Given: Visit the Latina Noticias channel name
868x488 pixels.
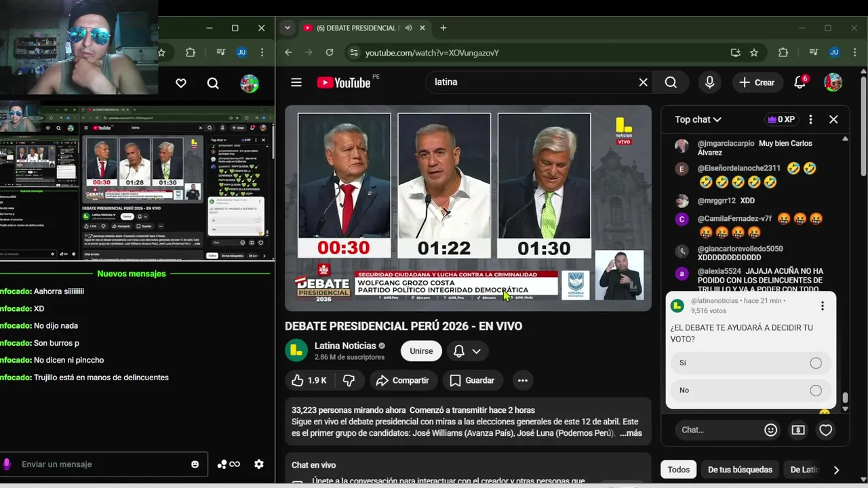Looking at the screenshot, I should coord(344,346).
